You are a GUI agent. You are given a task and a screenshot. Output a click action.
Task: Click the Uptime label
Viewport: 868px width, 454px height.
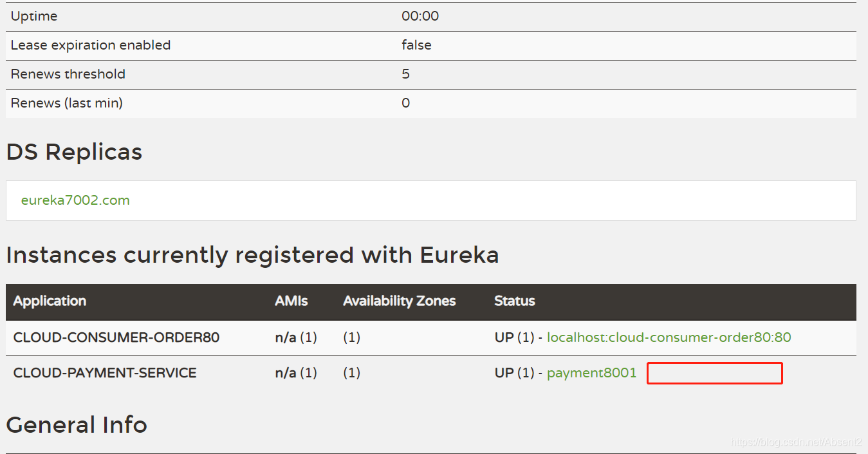(x=34, y=17)
